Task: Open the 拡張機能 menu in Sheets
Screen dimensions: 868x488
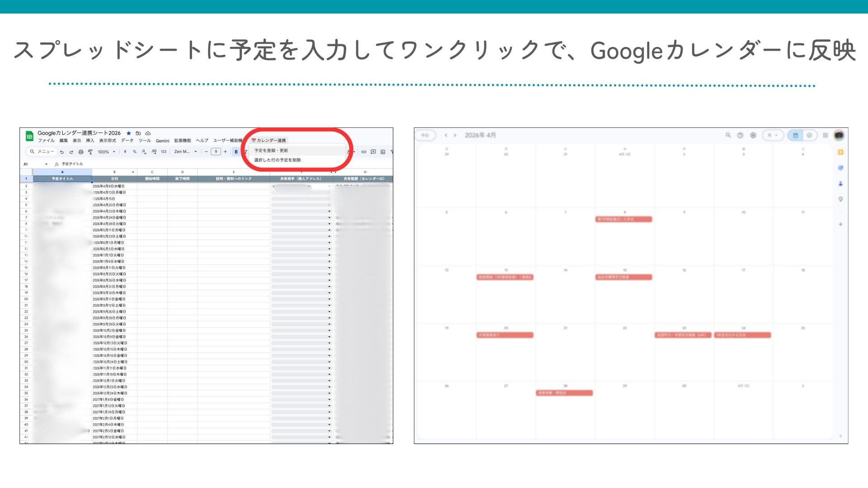Action: click(x=183, y=141)
